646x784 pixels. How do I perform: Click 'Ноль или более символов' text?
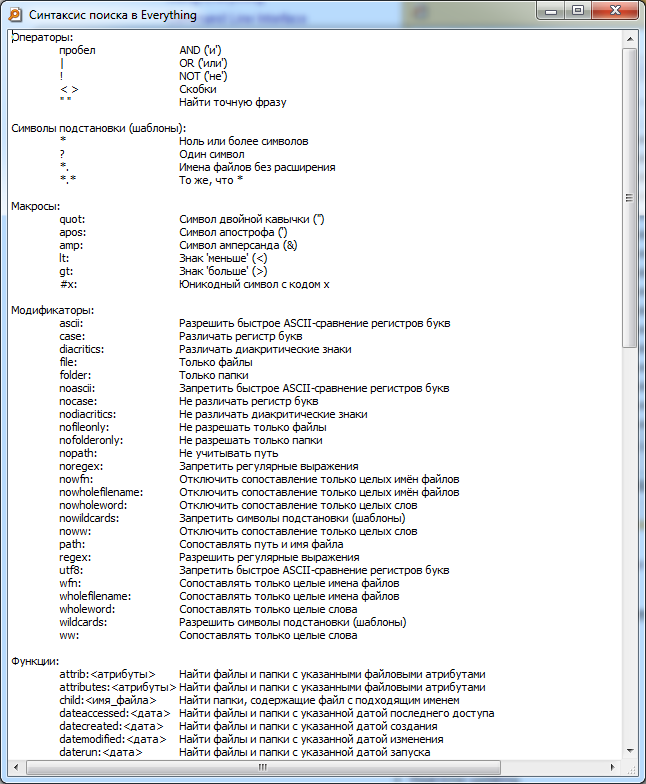click(x=244, y=142)
